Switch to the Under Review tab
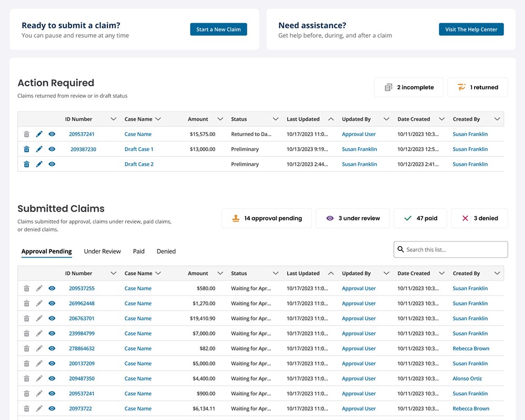 (x=102, y=251)
